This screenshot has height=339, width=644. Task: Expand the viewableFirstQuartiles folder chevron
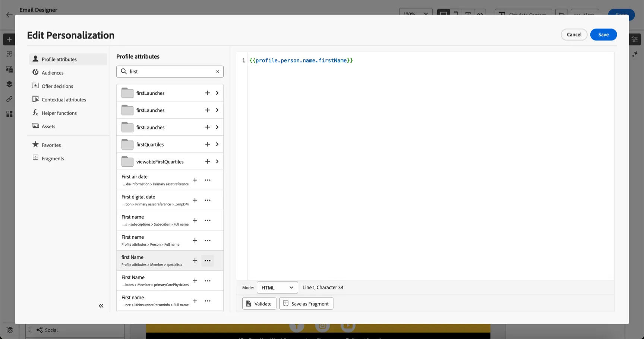217,161
